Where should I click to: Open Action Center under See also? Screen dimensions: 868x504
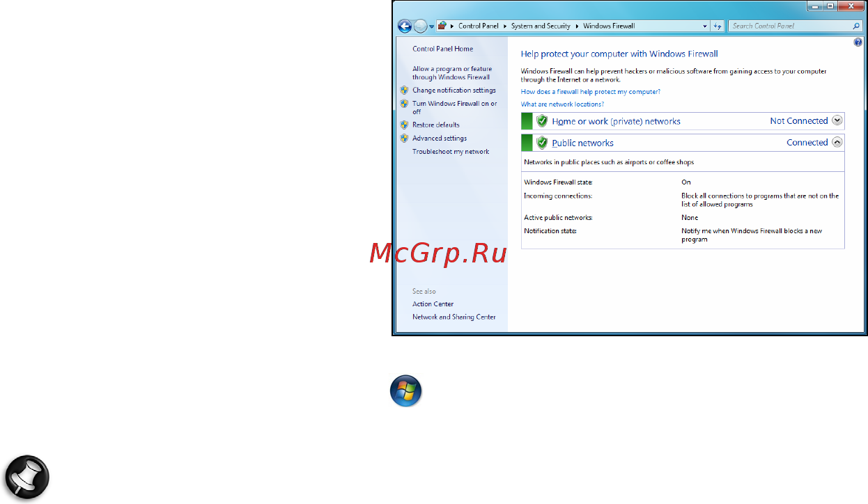(433, 304)
